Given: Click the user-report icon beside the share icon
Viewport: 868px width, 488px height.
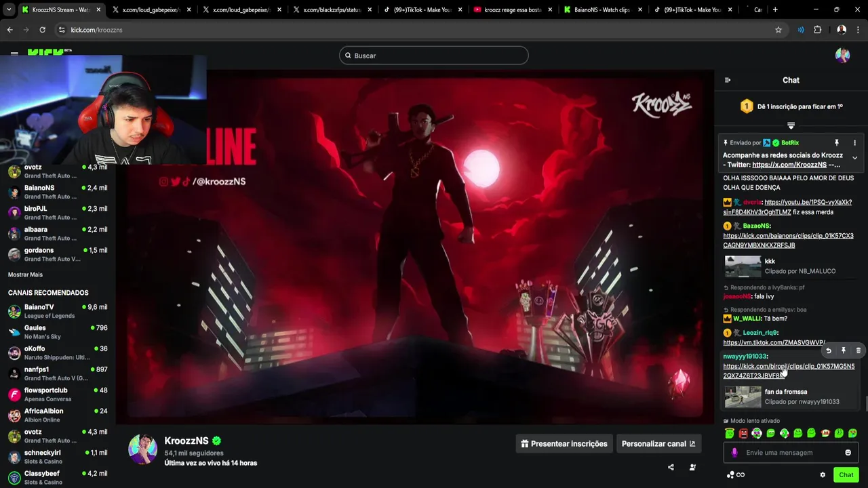Looking at the screenshot, I should [692, 467].
